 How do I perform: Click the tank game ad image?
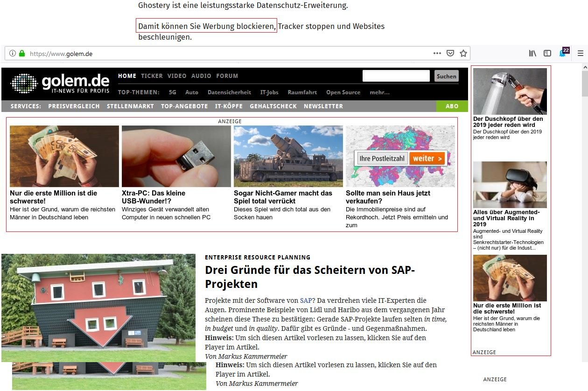click(288, 156)
